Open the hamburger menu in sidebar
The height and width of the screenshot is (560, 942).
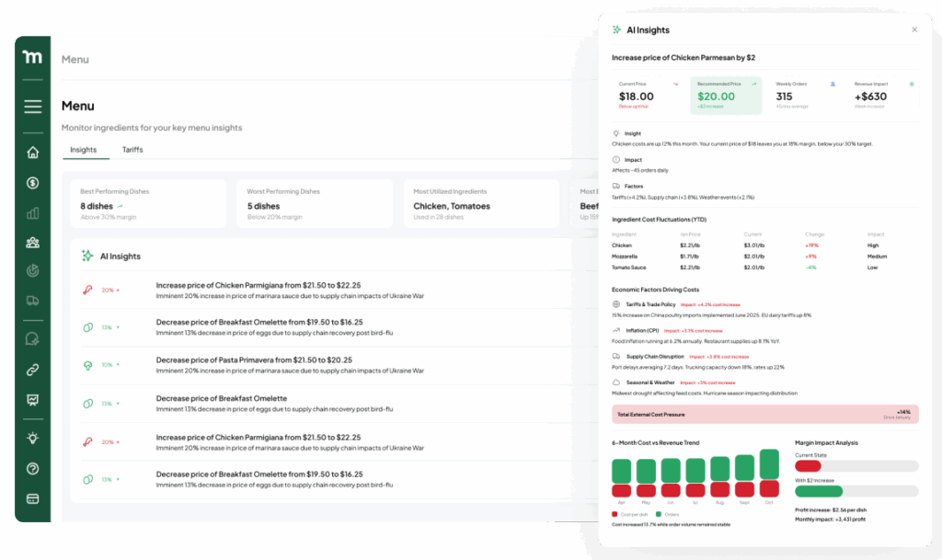pos(33,107)
